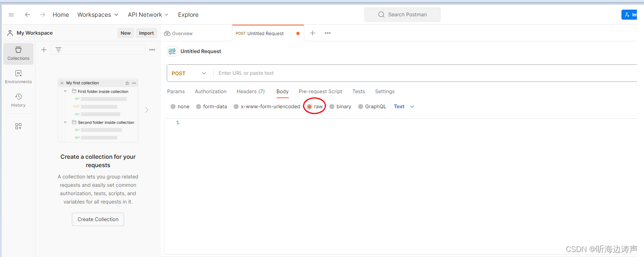This screenshot has height=257, width=644.
Task: Choose the GraphQL body type
Action: [x=372, y=106]
